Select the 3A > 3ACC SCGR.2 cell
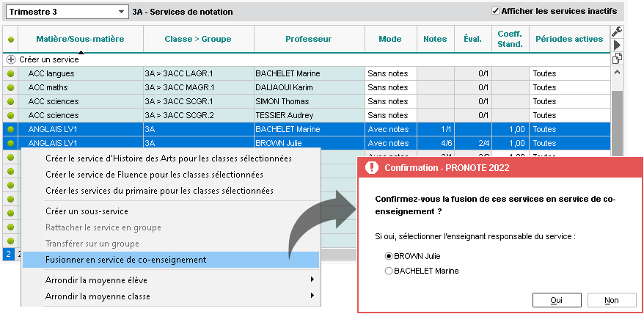 coord(198,116)
